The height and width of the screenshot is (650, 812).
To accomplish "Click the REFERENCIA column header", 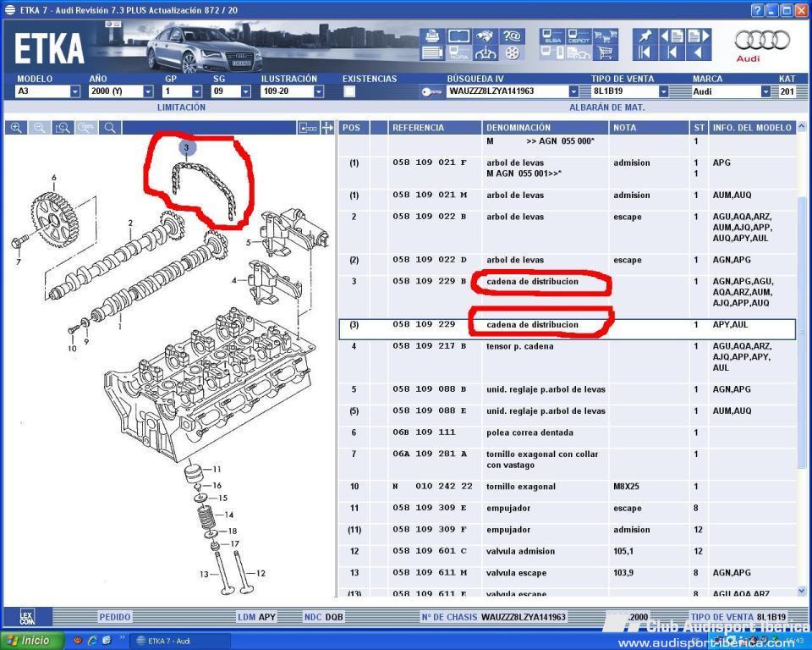I will click(434, 128).
